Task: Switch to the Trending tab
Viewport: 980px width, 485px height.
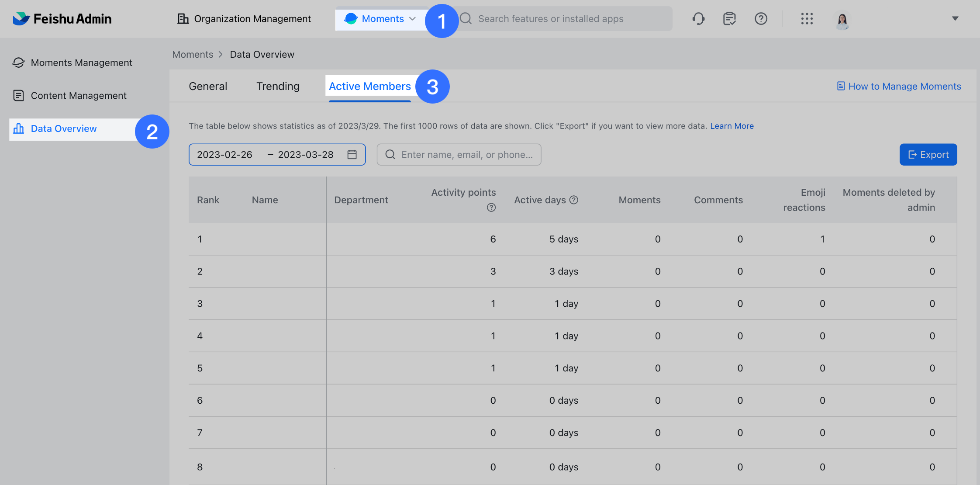Action: pyautogui.click(x=278, y=86)
